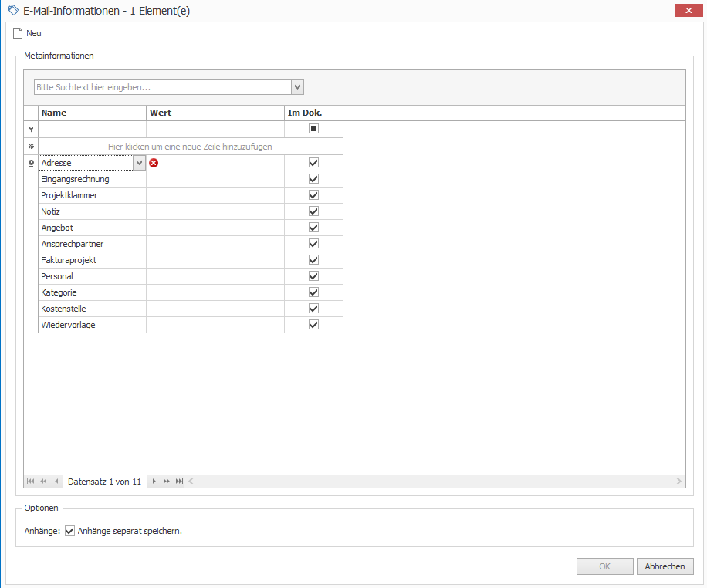Viewport: 707px width, 588px height.
Task: Click the Wert column header
Action: click(215, 113)
